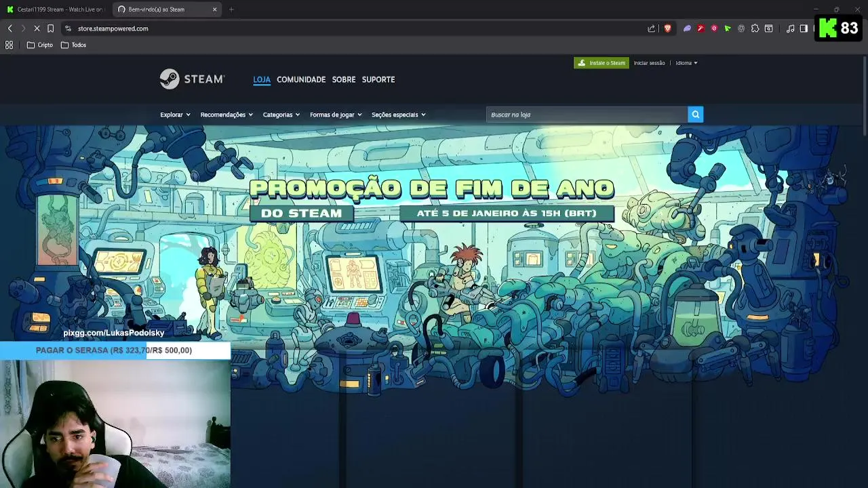Open site settings icon in address bar
868x488 pixels.
[68, 28]
